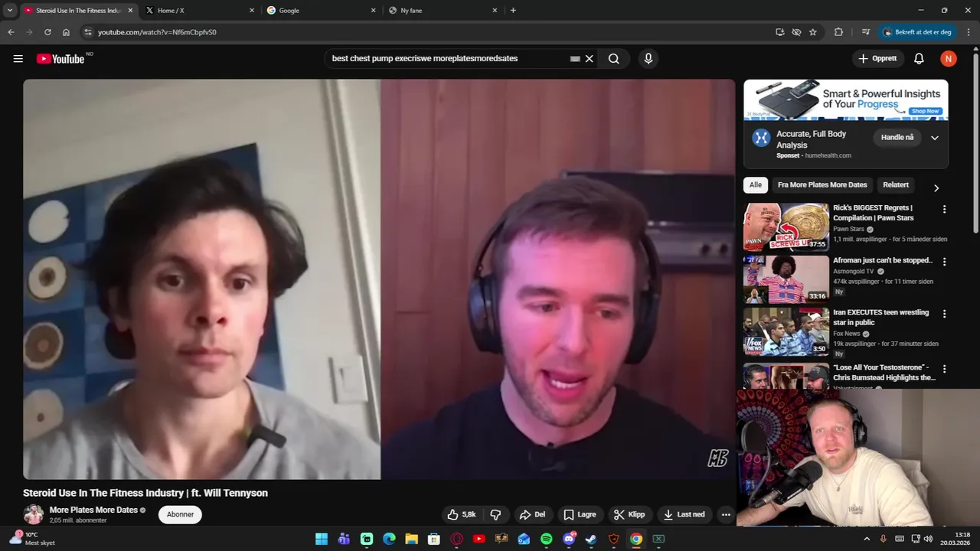The height and width of the screenshot is (551, 980).
Task: Go to the YouTube home logo
Action: (x=60, y=59)
